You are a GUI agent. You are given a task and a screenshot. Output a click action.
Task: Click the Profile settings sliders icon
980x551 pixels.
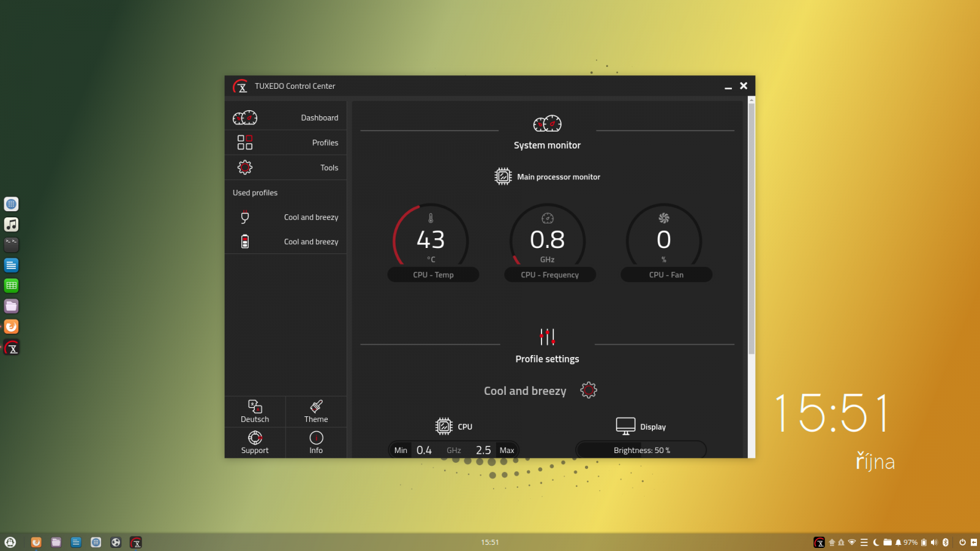[548, 337]
